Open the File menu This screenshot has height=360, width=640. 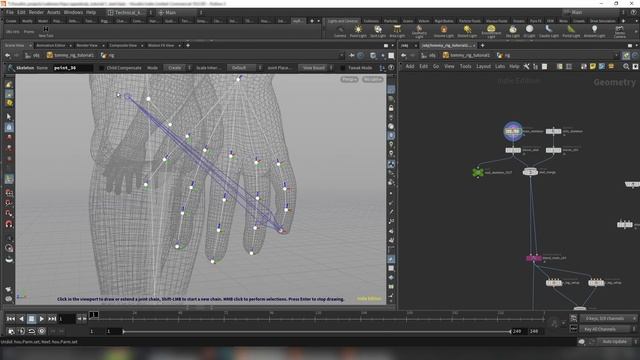10,13
